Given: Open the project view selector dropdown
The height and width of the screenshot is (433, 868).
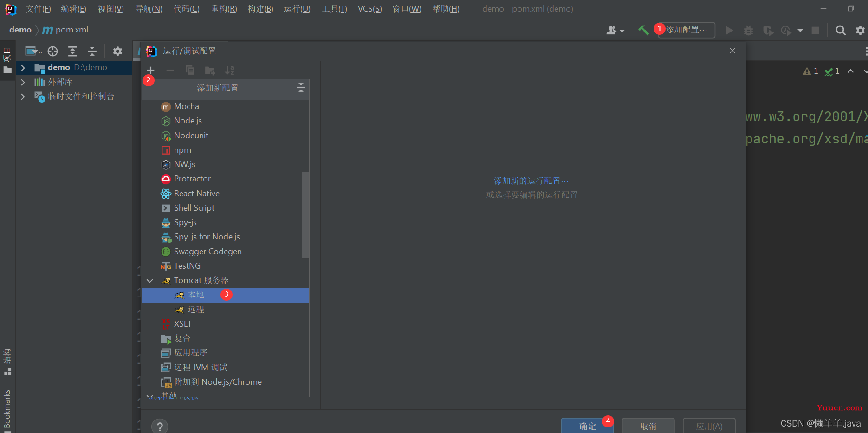Looking at the screenshot, I should pos(33,51).
